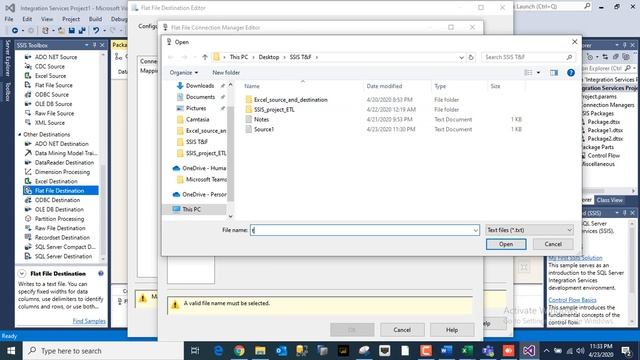Select the Excel_source_and_destination folder
The height and width of the screenshot is (360, 640).
pyautogui.click(x=291, y=100)
